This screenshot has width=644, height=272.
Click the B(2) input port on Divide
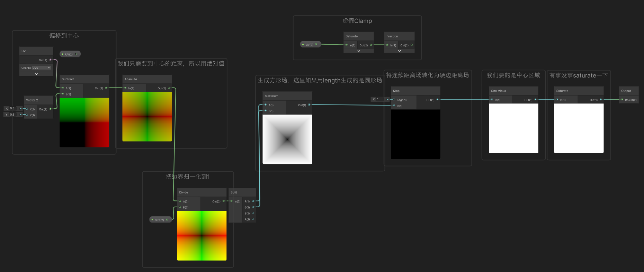click(180, 207)
